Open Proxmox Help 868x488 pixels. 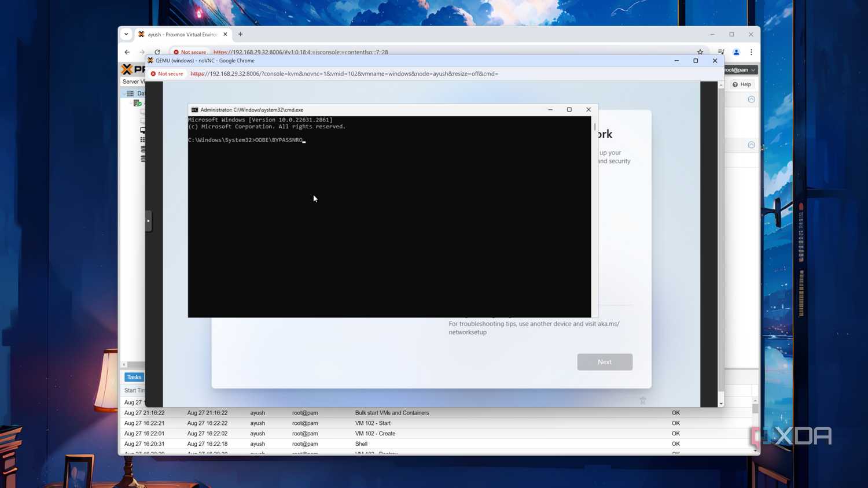(742, 84)
